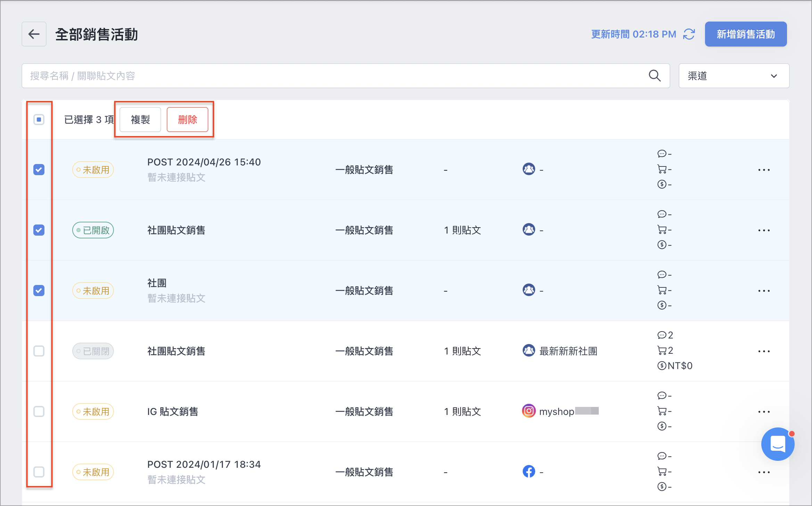This screenshot has height=506, width=812.
Task: Check the POST 2024/01/17 18:34 row checkbox
Action: click(39, 472)
